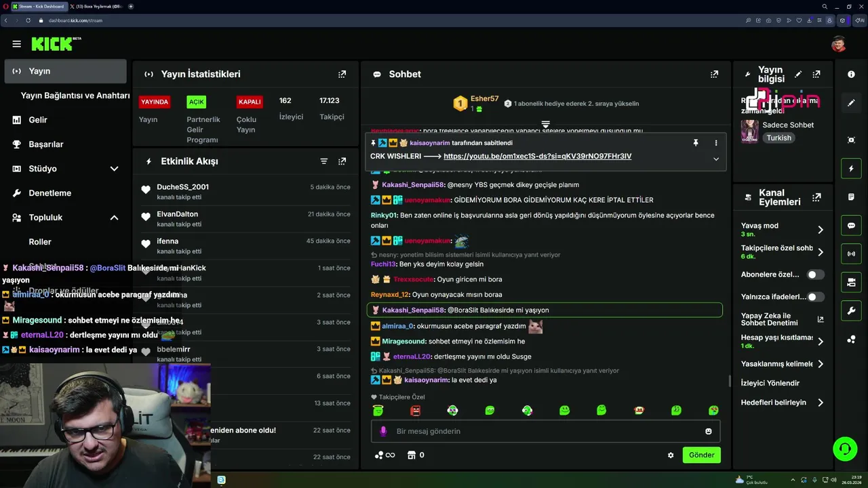Click the weather widget in the taskbar

pyautogui.click(x=752, y=480)
